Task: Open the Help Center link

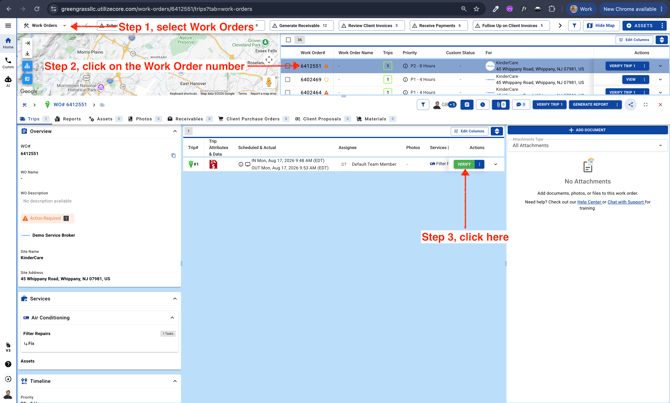Action: point(589,202)
